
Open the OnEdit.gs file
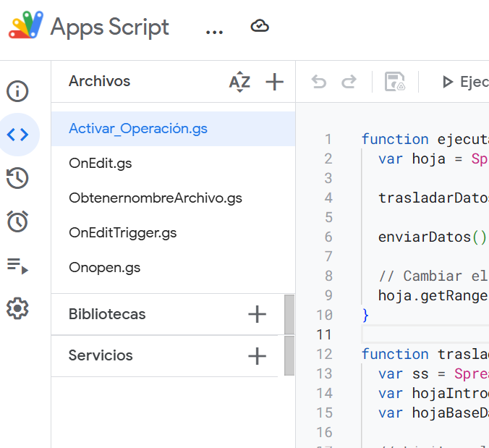101,164
